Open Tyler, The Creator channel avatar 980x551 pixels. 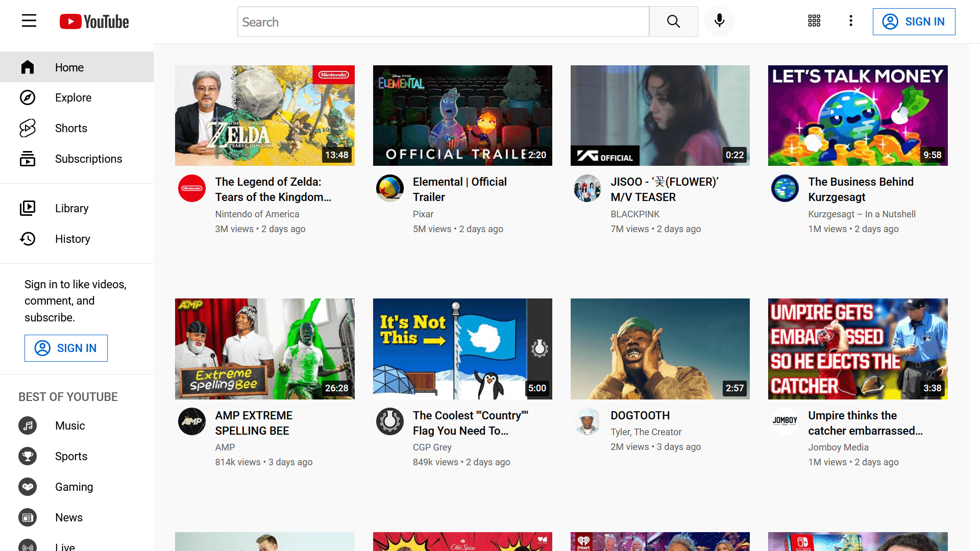point(587,421)
